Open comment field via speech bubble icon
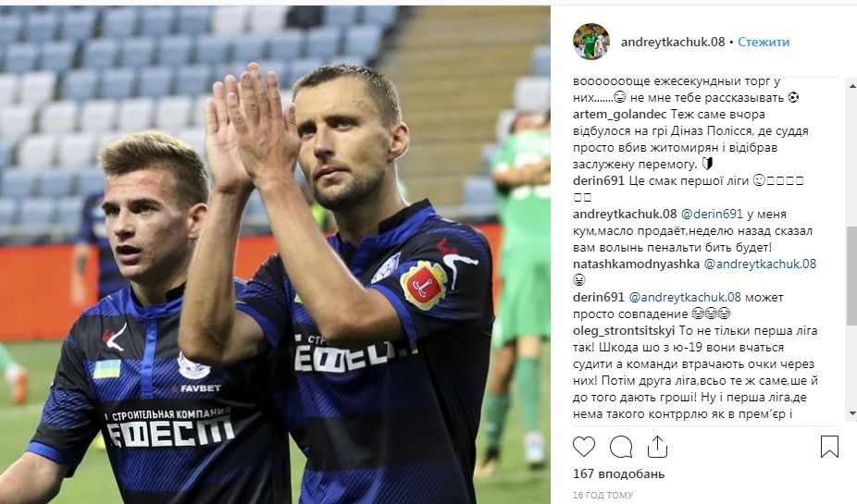This screenshot has width=857, height=504. (621, 447)
